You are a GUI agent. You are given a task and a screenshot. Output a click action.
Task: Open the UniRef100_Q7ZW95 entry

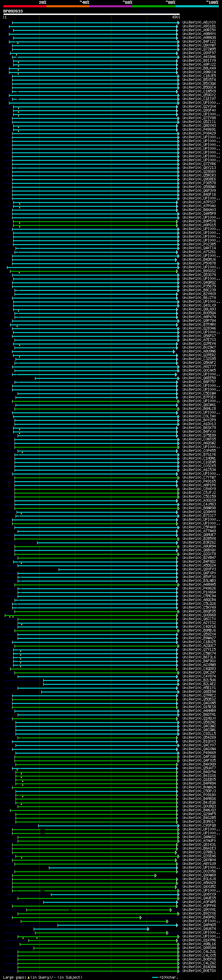[x=199, y=49]
